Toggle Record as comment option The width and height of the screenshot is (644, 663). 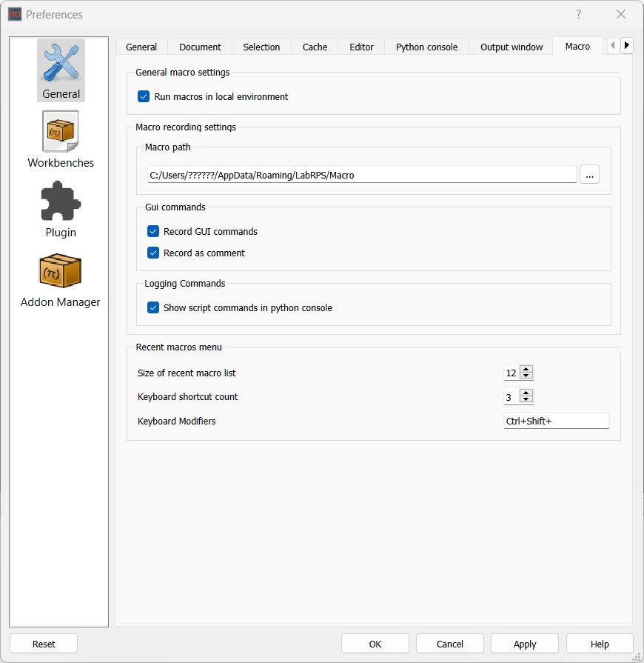153,253
